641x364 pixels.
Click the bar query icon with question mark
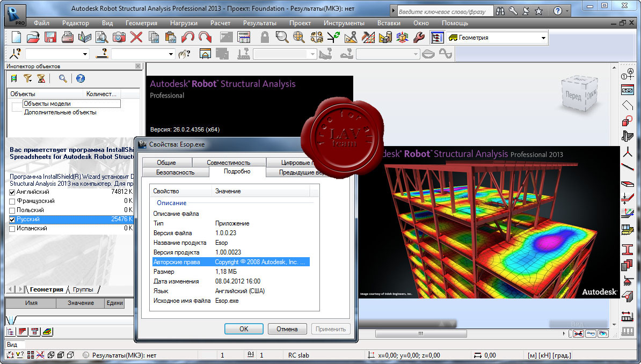pos(101,54)
